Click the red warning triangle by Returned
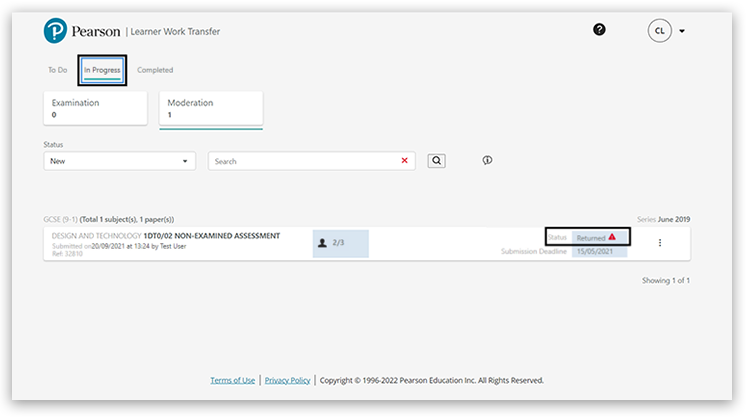 point(612,237)
